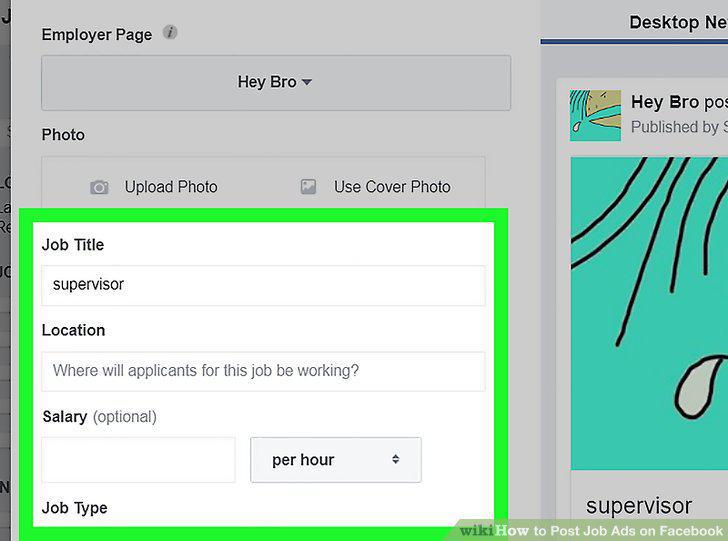Switch to the Desktop News Feed preview tab
Image resolution: width=728 pixels, height=541 pixels.
(x=678, y=22)
